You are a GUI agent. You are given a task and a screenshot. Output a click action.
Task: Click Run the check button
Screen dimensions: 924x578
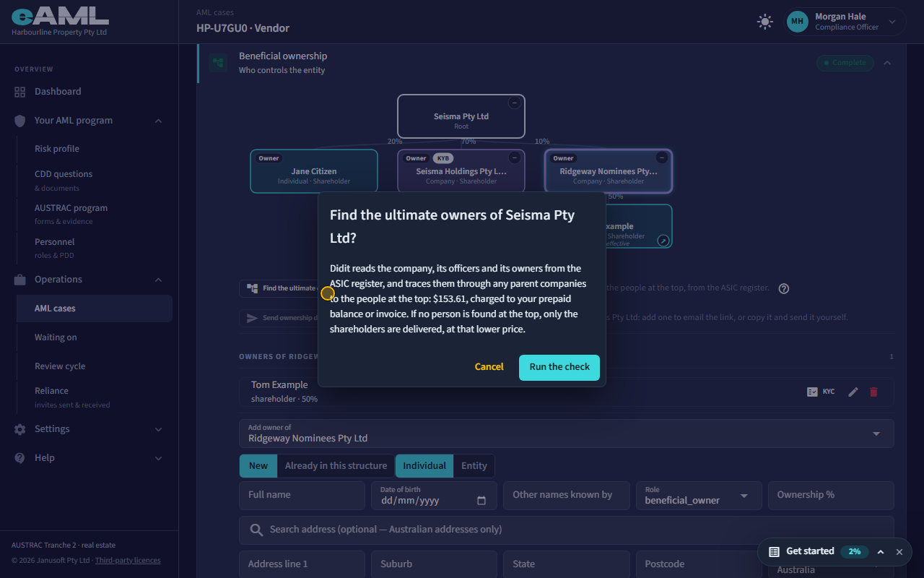pos(559,367)
